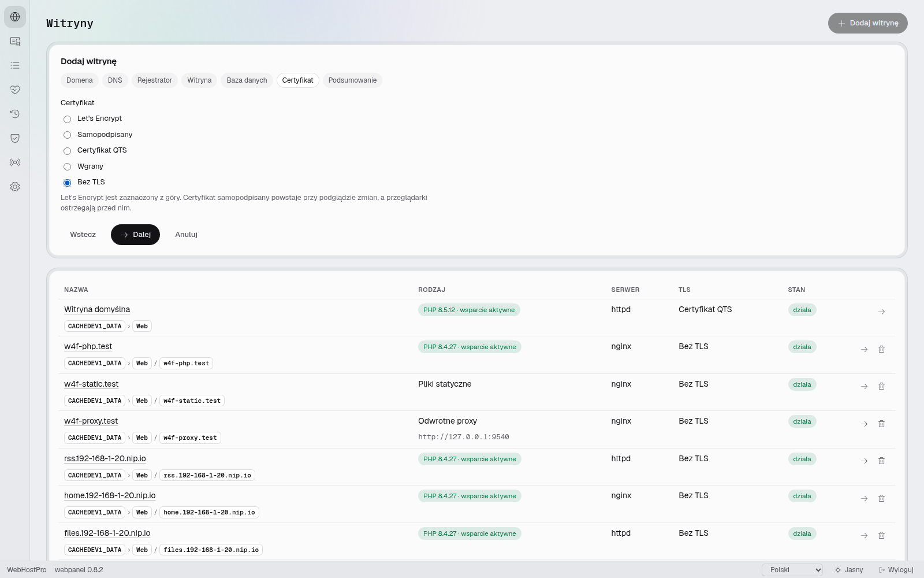
Task: Open the broadcast signal icon in sidebar
Action: coord(15,162)
